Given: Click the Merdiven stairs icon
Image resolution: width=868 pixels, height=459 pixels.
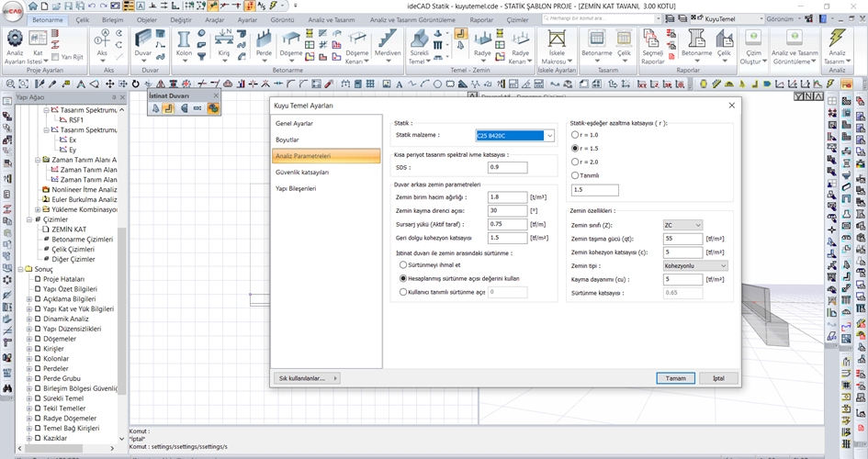Looking at the screenshot, I should click(387, 39).
